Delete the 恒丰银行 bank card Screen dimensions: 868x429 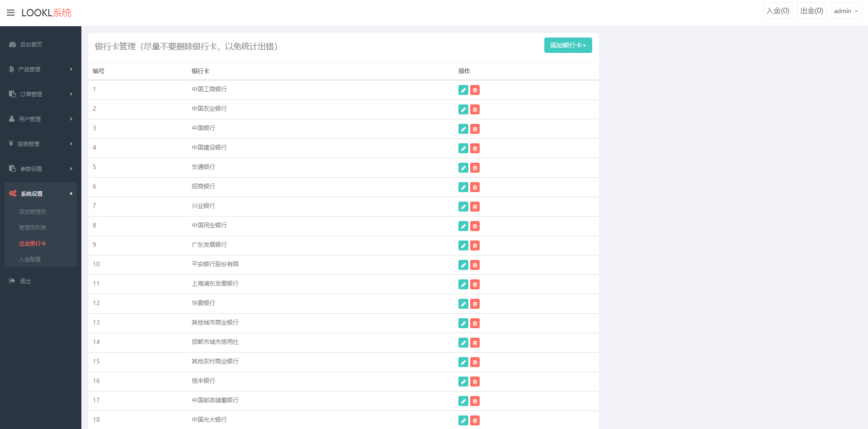[x=475, y=382]
